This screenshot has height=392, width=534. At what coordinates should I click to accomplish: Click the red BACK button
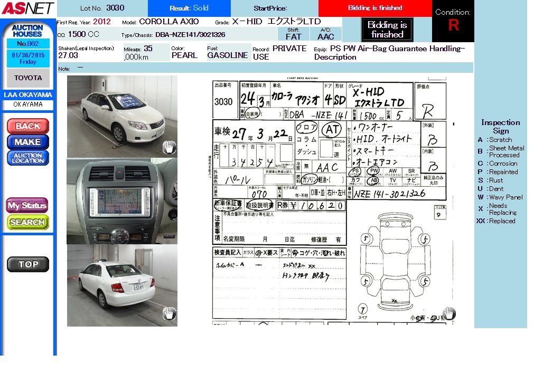(x=27, y=126)
